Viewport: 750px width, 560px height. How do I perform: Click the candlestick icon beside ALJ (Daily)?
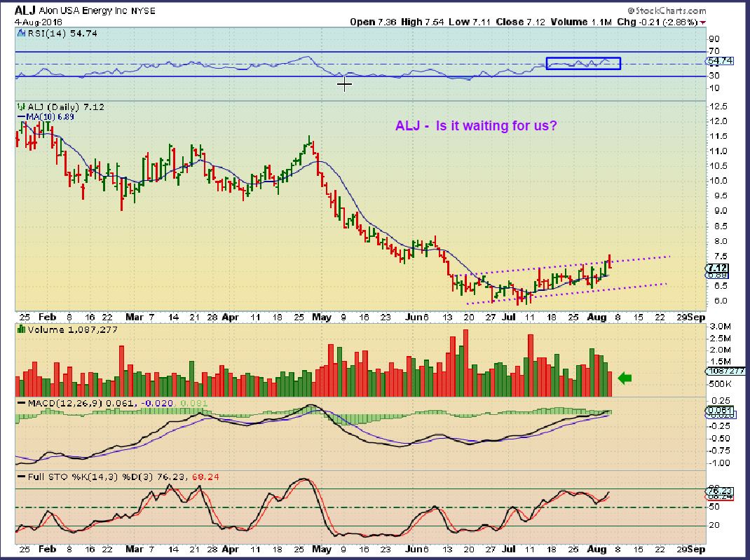(x=21, y=107)
